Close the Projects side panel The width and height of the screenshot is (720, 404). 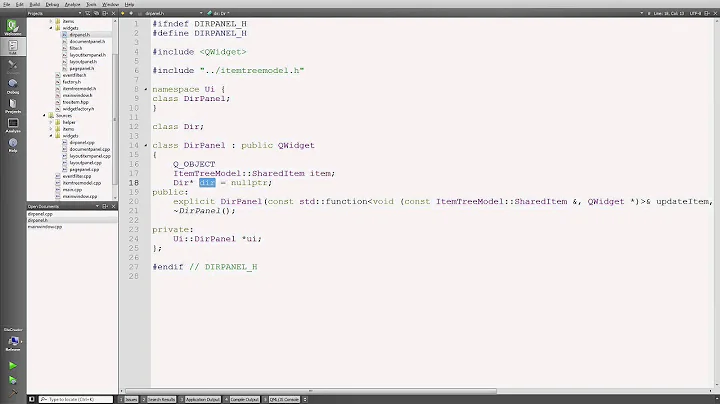tap(113, 13)
